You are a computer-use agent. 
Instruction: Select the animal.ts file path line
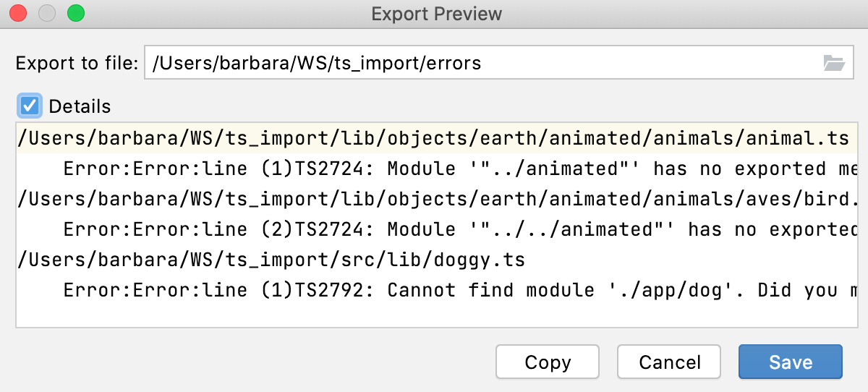coord(433,138)
